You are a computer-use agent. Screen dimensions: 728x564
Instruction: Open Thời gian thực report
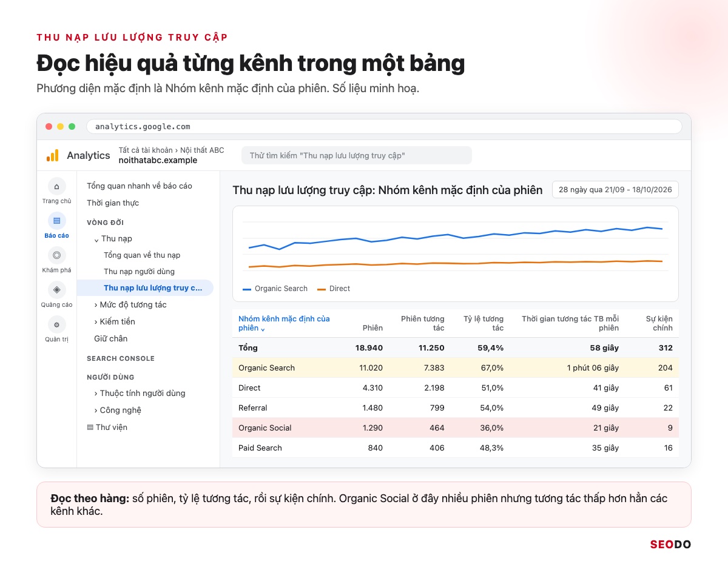113,203
